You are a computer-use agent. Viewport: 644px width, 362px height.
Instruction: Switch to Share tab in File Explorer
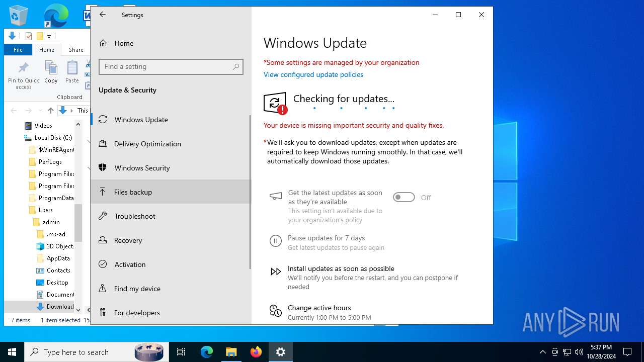(76, 50)
